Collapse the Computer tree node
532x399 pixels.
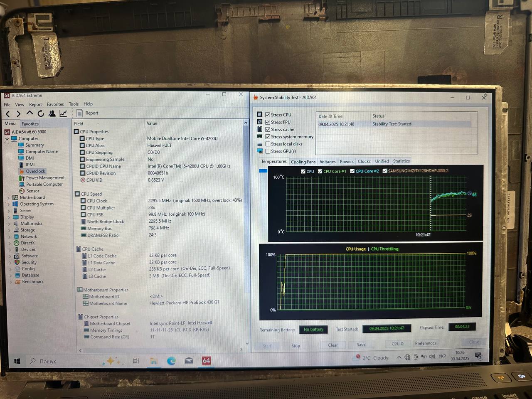click(x=7, y=139)
